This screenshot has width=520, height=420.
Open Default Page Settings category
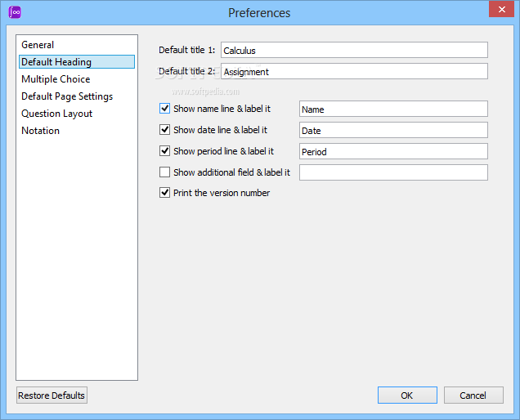pos(67,96)
